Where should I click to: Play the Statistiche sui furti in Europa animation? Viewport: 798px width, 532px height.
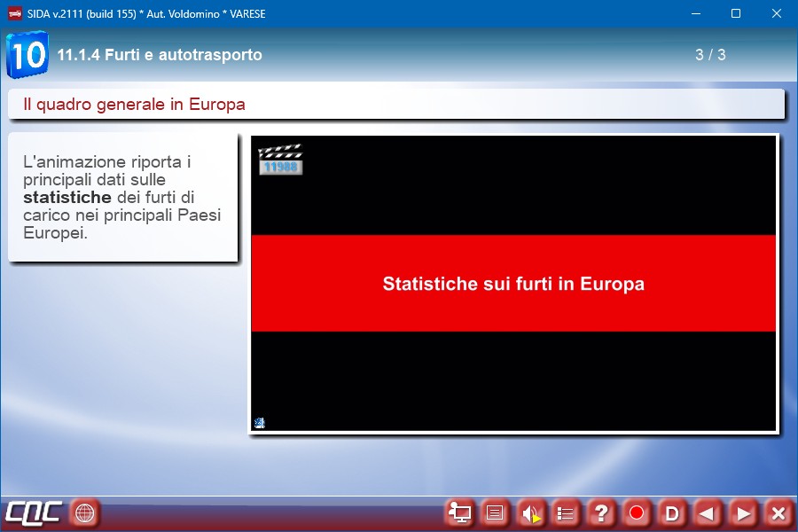point(513,284)
